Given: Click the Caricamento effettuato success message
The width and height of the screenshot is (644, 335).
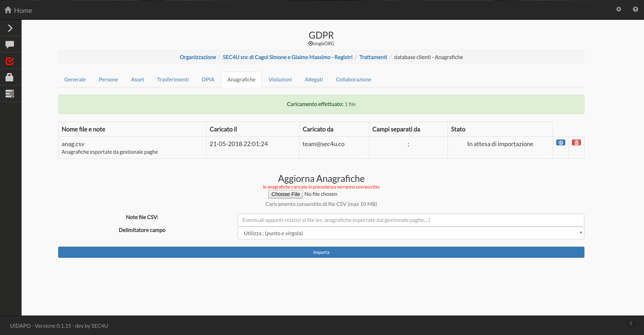Looking at the screenshot, I should [321, 104].
